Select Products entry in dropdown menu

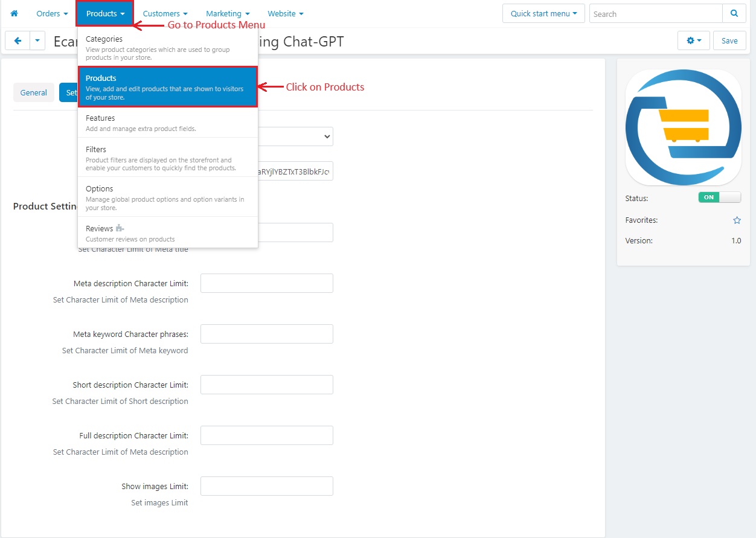168,87
